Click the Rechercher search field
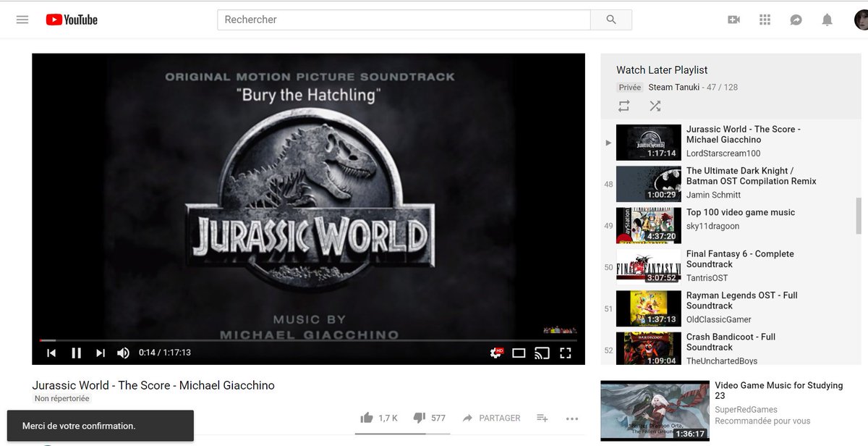This screenshot has height=446, width=868. (404, 20)
